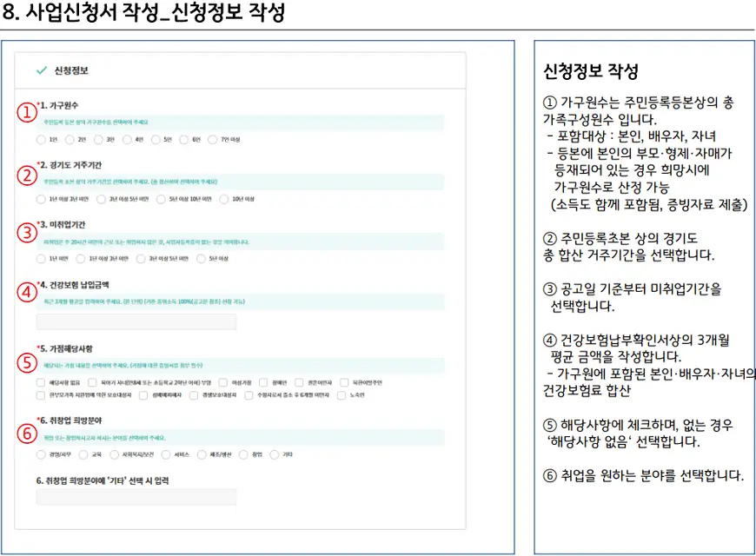
Task: Select 10년 이상 residence period
Action: click(x=223, y=199)
